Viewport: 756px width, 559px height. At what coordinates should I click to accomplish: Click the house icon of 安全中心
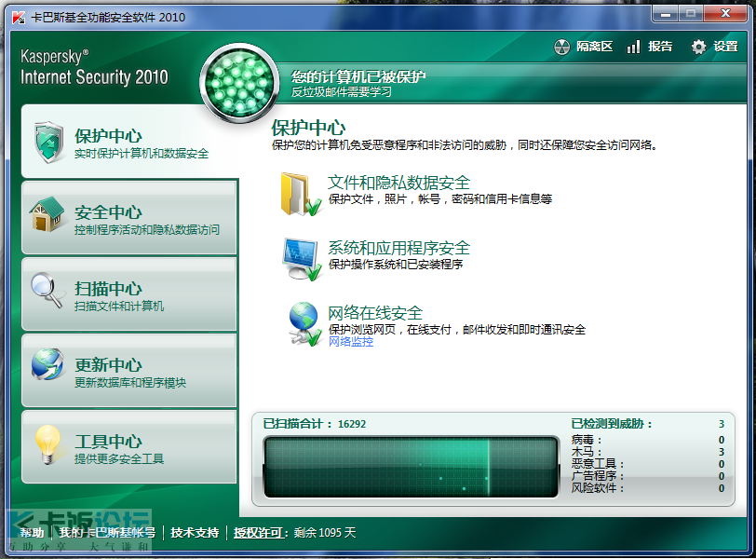[x=47, y=214]
